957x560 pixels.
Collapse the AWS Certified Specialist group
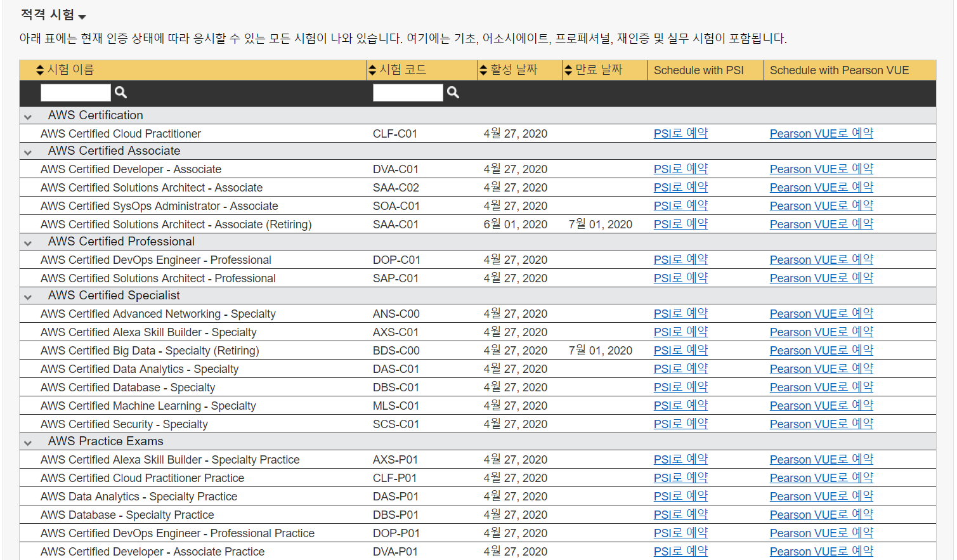[x=28, y=297]
